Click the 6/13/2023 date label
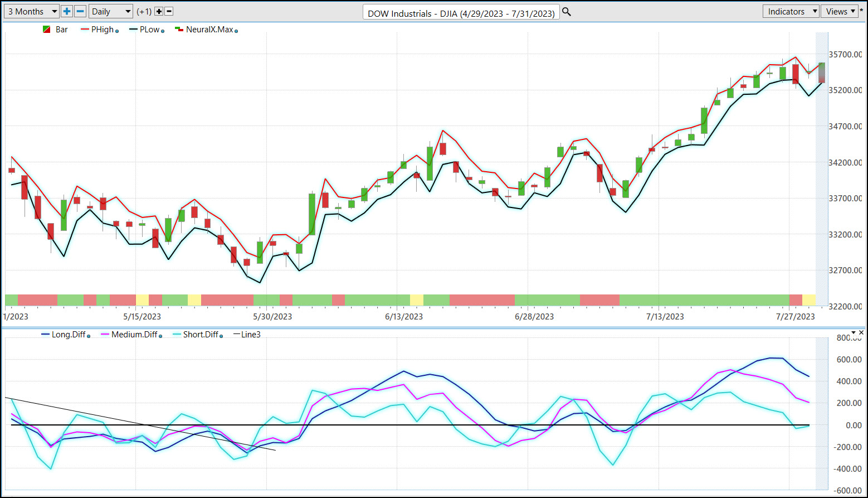 pos(404,317)
